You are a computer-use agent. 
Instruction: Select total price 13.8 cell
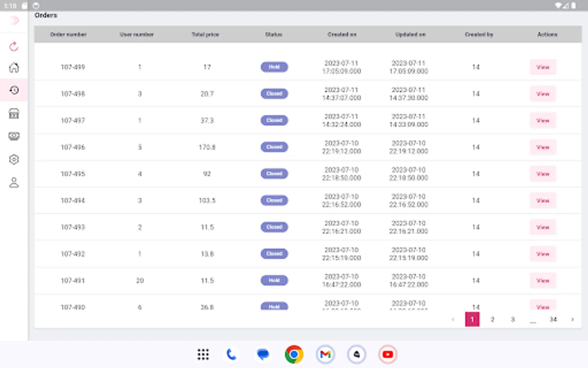[x=207, y=254]
